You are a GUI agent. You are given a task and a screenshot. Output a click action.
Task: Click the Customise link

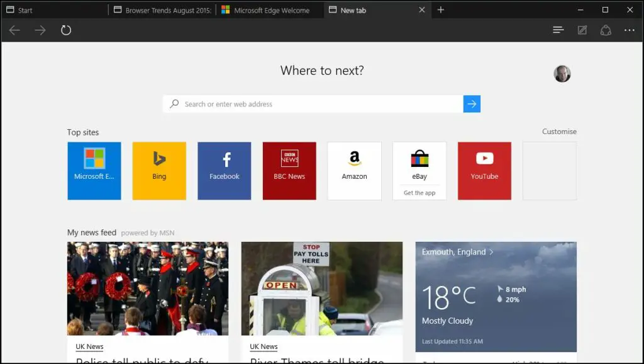coord(559,132)
